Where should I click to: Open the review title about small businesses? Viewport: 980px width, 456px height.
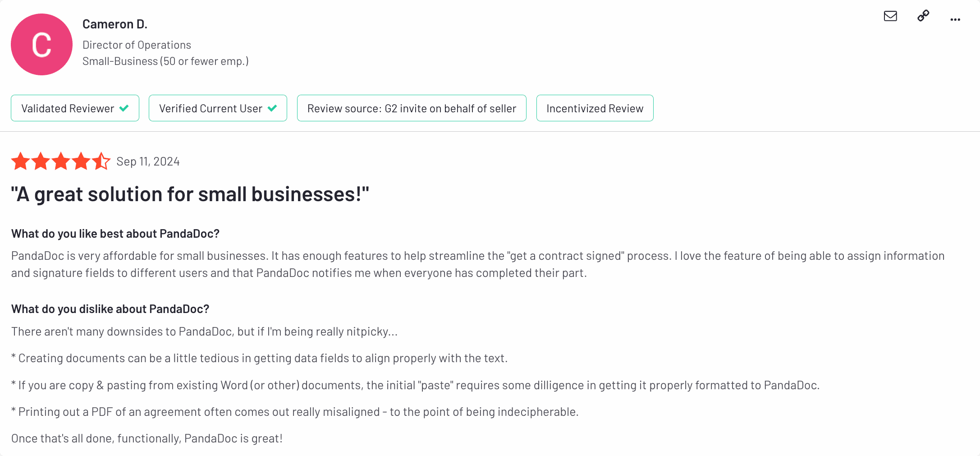coord(190,194)
